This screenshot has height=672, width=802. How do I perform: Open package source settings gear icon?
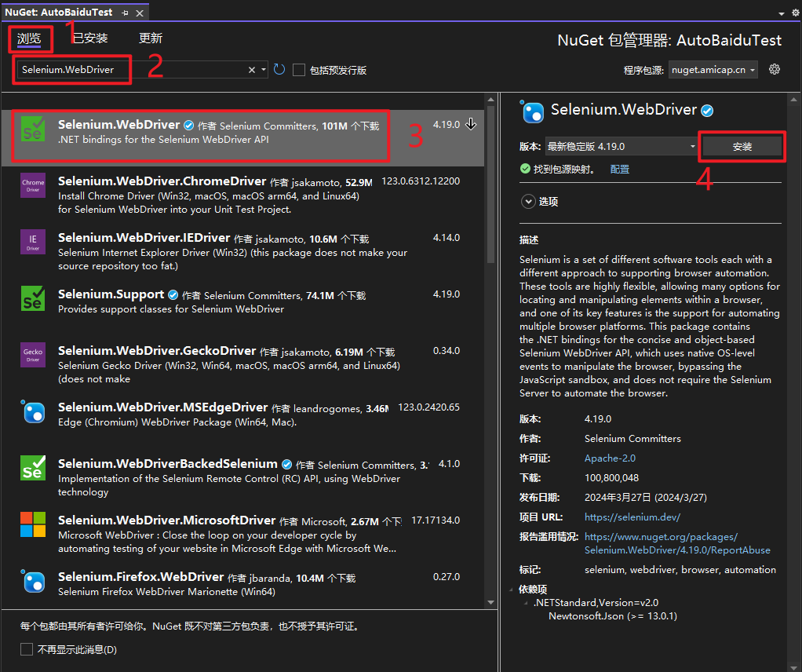click(x=775, y=69)
